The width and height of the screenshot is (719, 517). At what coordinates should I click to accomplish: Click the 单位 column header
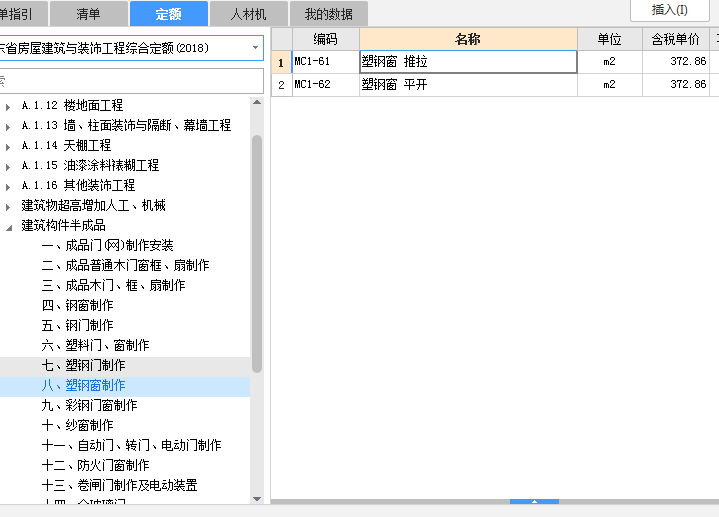coord(609,39)
